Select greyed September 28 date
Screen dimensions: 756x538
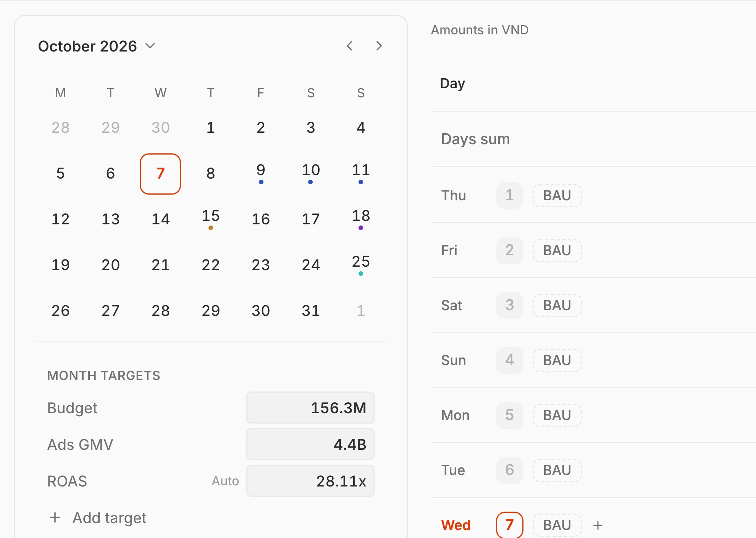click(61, 127)
